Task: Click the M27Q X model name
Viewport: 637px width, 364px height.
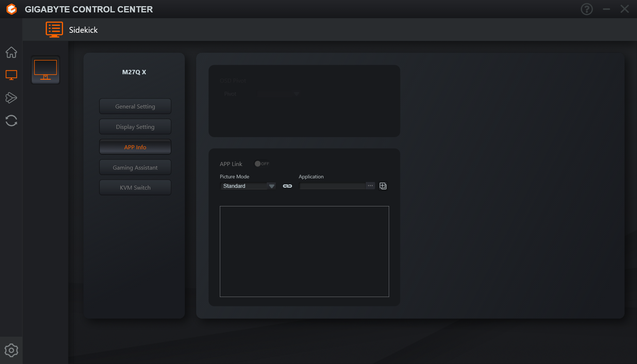Action: pos(134,72)
